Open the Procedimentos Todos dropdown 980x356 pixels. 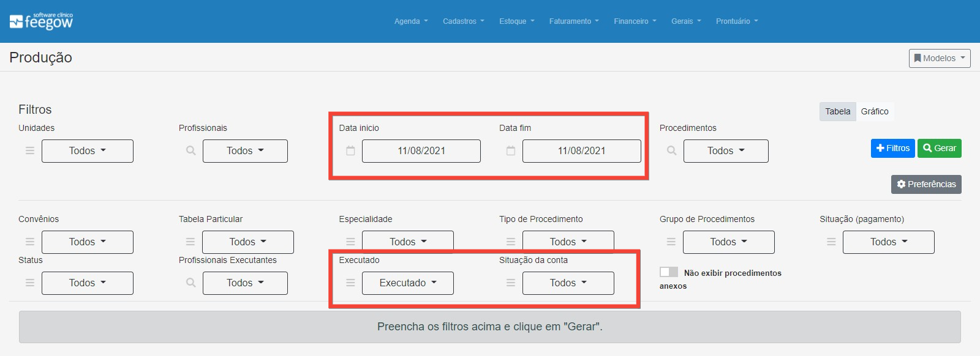click(x=726, y=151)
